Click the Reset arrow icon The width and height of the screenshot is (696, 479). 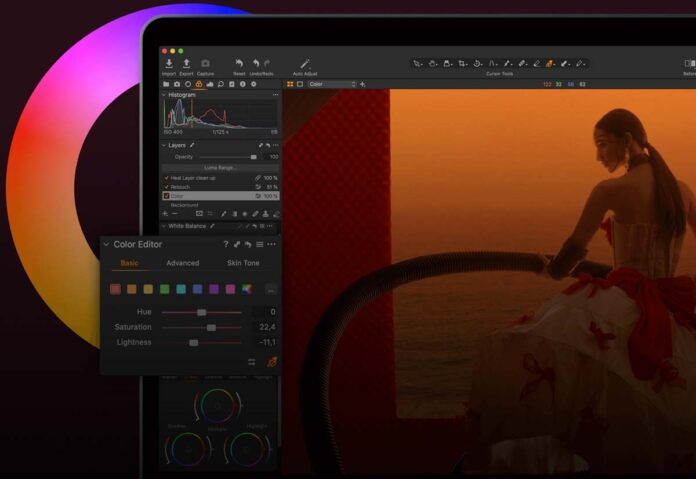click(x=239, y=64)
